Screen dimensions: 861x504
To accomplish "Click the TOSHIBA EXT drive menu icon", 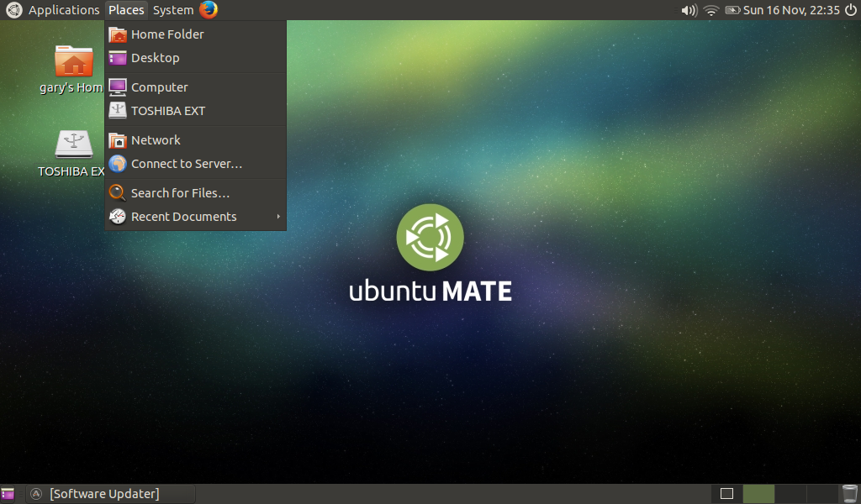I will (118, 111).
